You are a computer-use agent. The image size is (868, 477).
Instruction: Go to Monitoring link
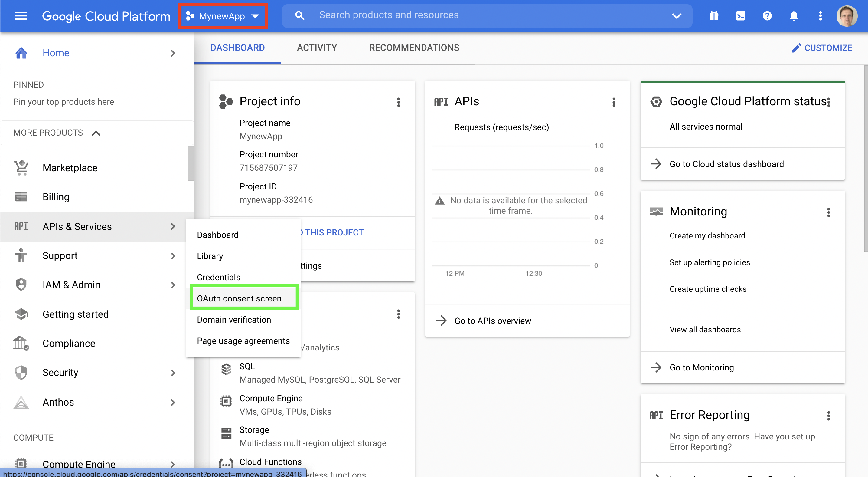pos(701,367)
